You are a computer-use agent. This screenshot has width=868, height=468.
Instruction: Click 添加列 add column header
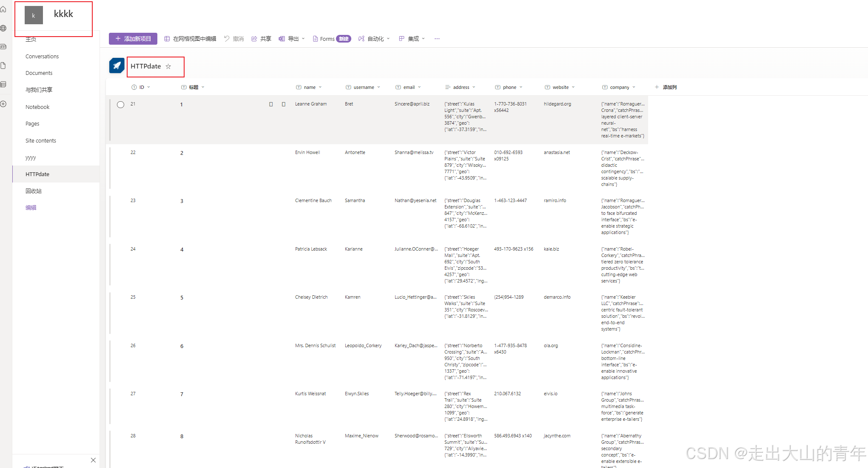point(666,87)
